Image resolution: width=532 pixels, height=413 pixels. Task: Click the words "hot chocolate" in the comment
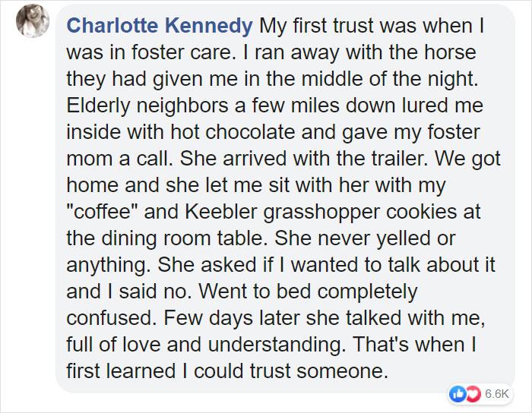(x=233, y=132)
